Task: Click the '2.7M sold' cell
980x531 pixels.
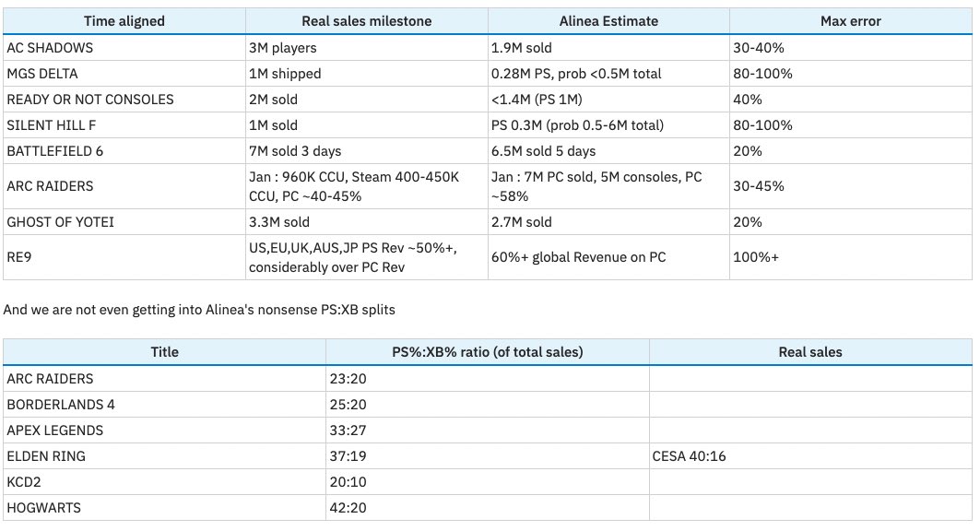Action: coord(608,222)
